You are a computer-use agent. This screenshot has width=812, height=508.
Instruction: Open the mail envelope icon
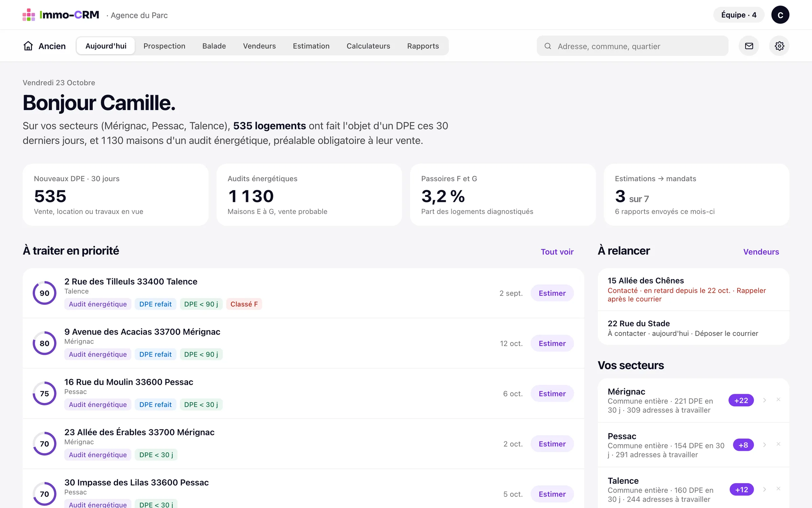pyautogui.click(x=749, y=46)
